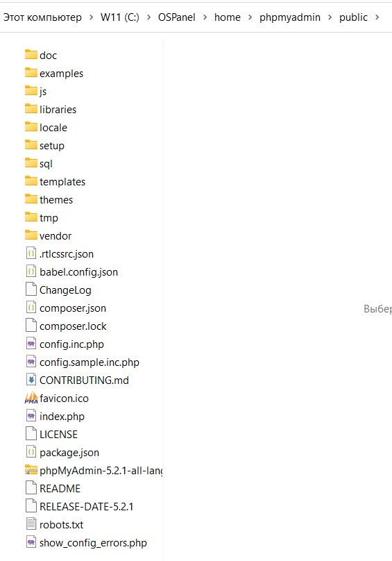392x561 pixels.
Task: Select the robots.txt file name
Action: click(62, 525)
